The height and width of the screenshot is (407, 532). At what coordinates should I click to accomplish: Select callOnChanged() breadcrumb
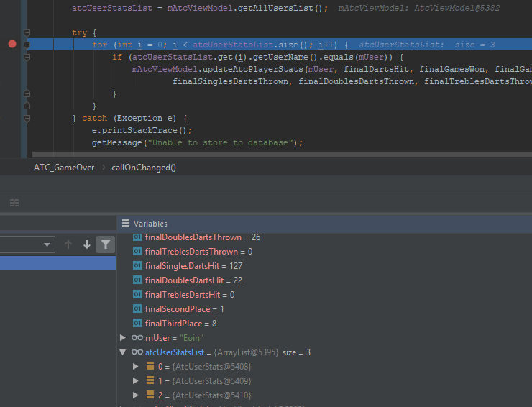click(144, 168)
